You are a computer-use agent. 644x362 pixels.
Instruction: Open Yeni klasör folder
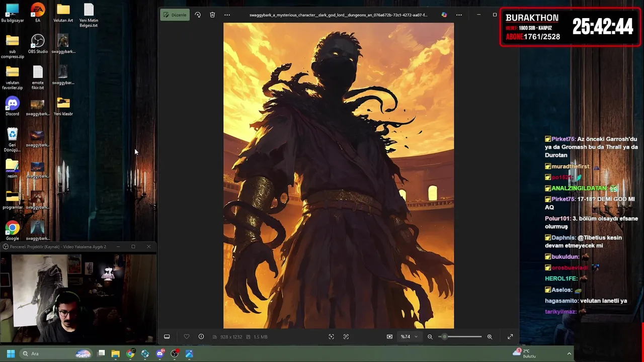pyautogui.click(x=63, y=107)
